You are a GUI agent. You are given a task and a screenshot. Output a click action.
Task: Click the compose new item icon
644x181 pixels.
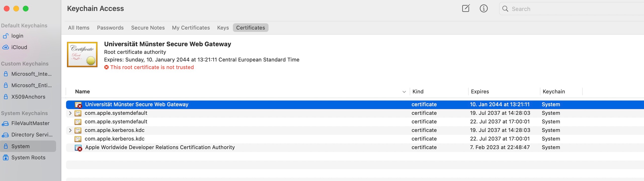tap(466, 9)
